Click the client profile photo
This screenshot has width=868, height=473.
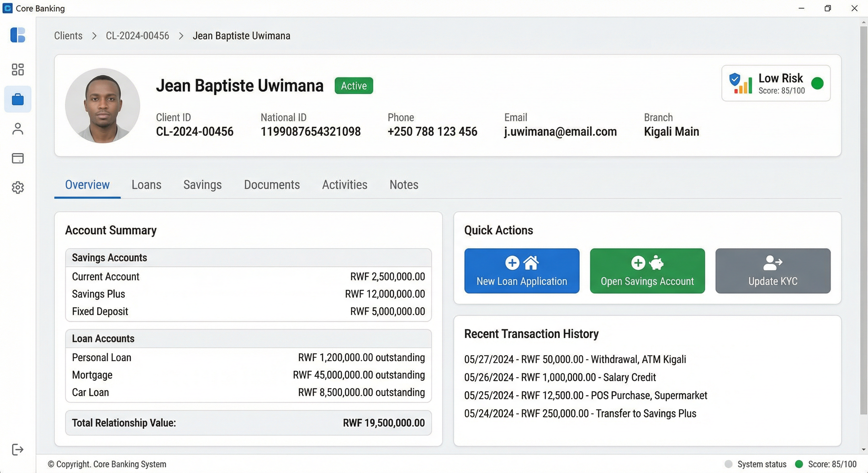click(102, 105)
